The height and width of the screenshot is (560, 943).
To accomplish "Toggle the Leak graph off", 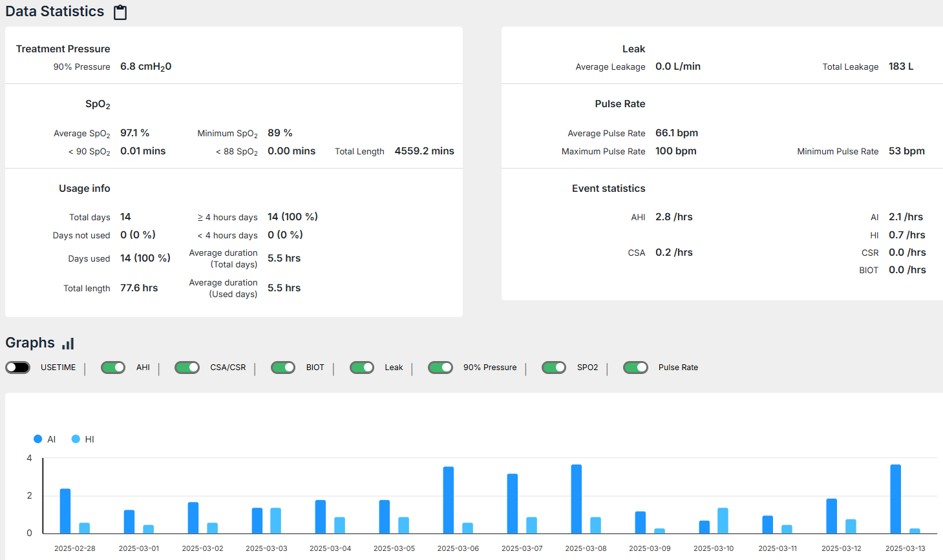I will [x=362, y=368].
